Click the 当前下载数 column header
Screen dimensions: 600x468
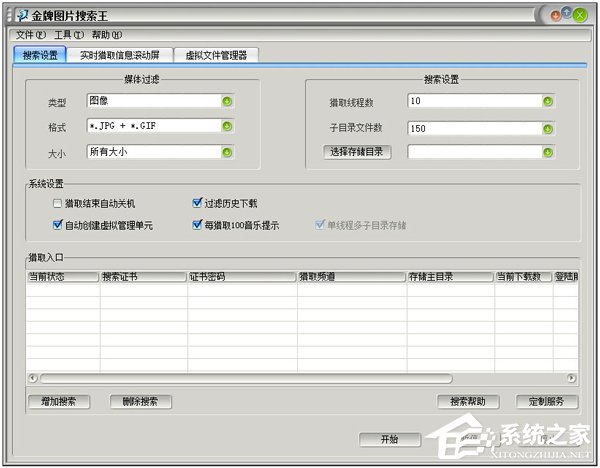click(523, 277)
